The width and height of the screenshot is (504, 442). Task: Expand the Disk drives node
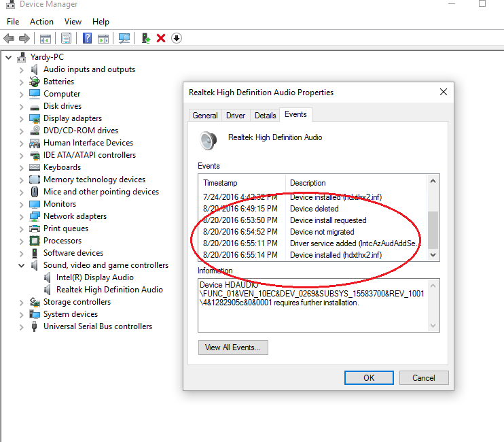tap(22, 107)
